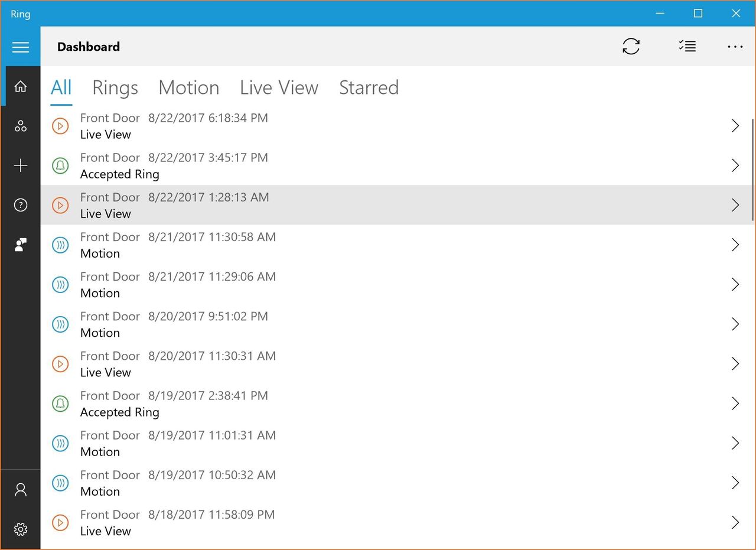Open the account profile icon
Image resolution: width=756 pixels, height=550 pixels.
coord(21,490)
